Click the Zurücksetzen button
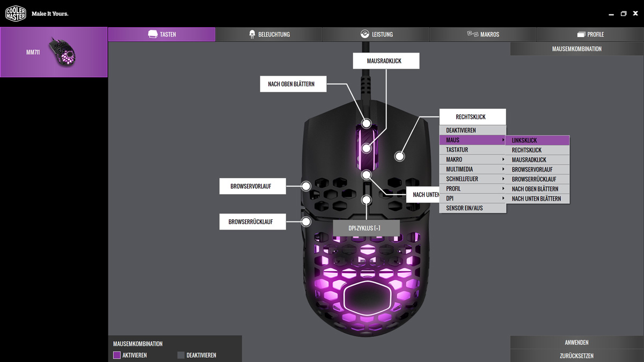Image resolution: width=644 pixels, height=362 pixels. pos(577,356)
